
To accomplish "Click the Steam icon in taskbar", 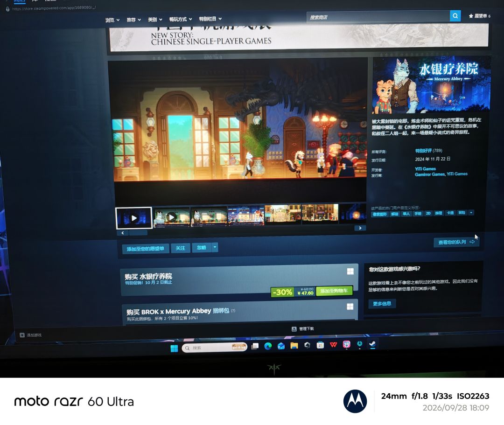I will [372, 344].
